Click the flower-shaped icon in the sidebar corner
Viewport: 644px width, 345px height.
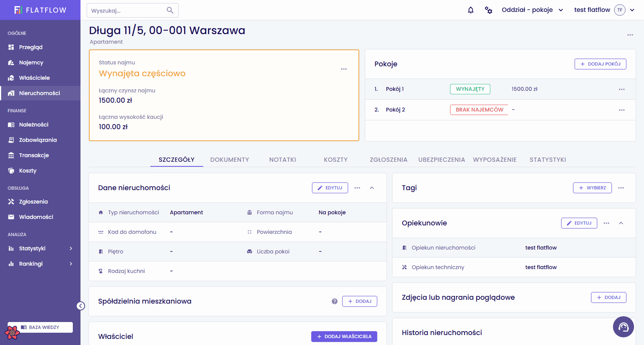coord(12,332)
